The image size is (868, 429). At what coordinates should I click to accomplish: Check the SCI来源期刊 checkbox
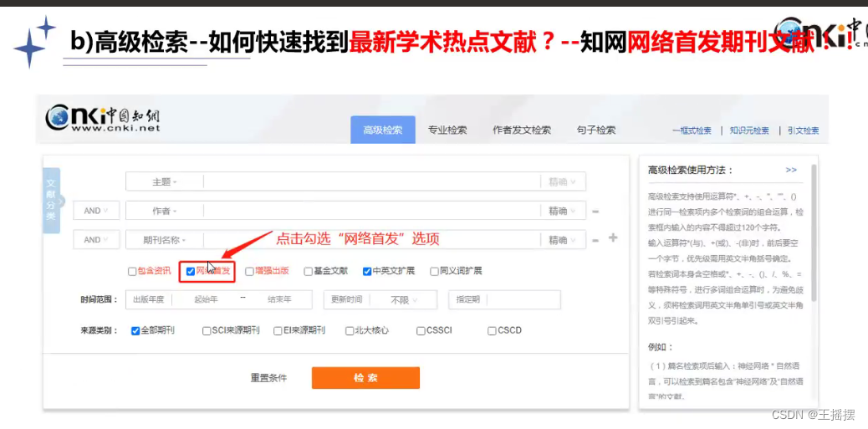pyautogui.click(x=207, y=331)
